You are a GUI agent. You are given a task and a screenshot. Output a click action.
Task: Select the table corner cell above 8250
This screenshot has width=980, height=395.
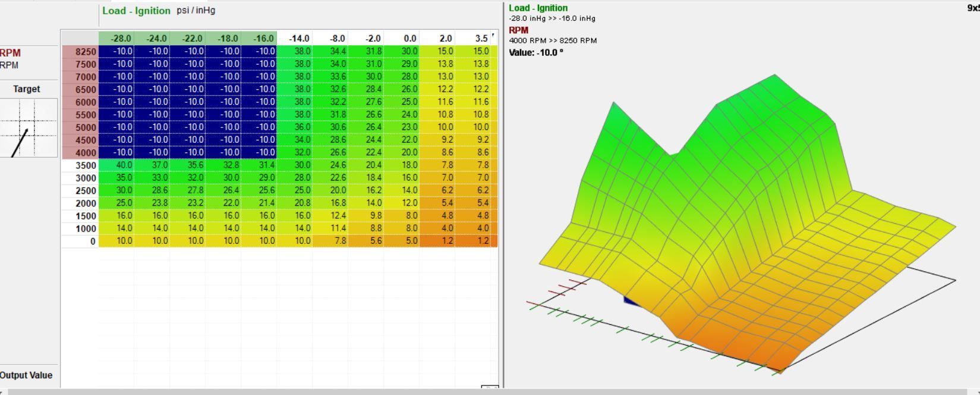click(80, 38)
